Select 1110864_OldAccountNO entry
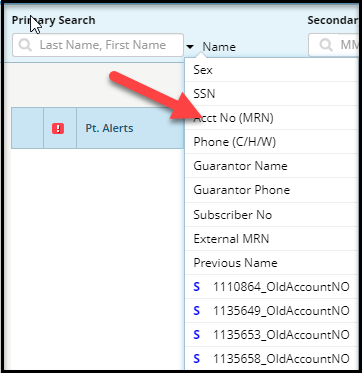Screen dimensions: 362x373 click(x=272, y=287)
